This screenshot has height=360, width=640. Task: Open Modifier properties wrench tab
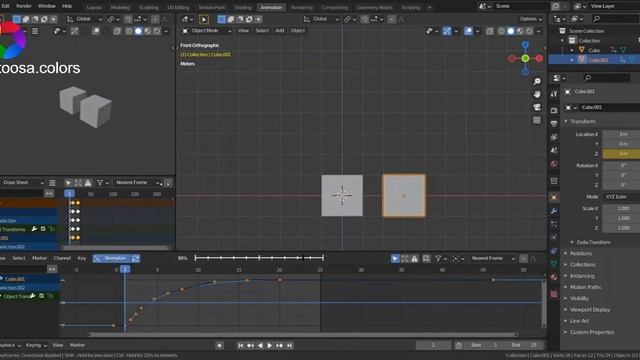tap(554, 211)
